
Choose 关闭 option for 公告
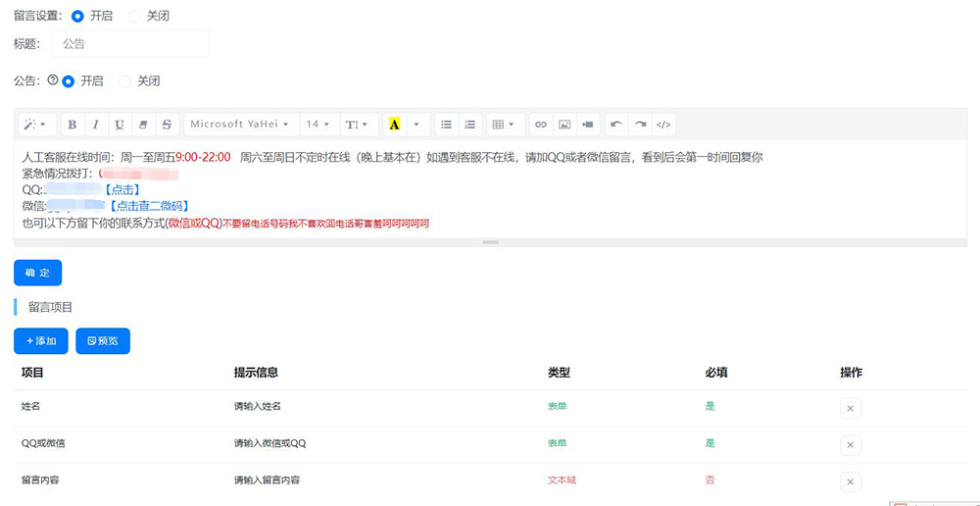coord(125,81)
